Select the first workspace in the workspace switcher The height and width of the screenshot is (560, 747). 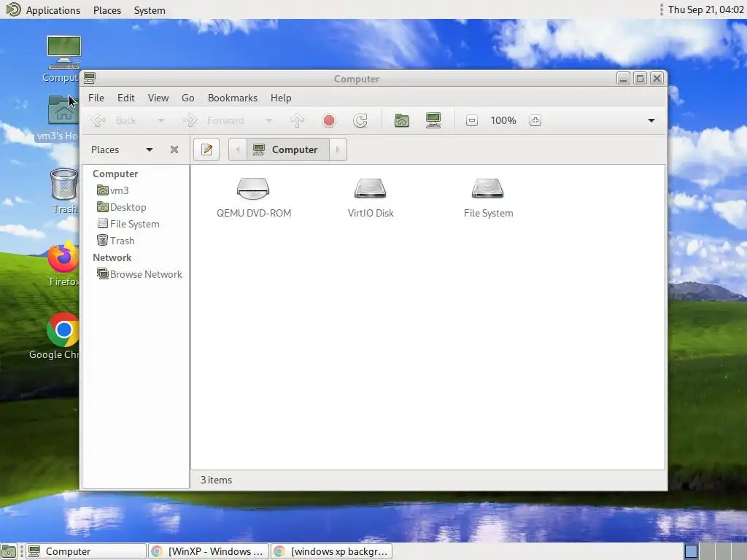coord(691,551)
